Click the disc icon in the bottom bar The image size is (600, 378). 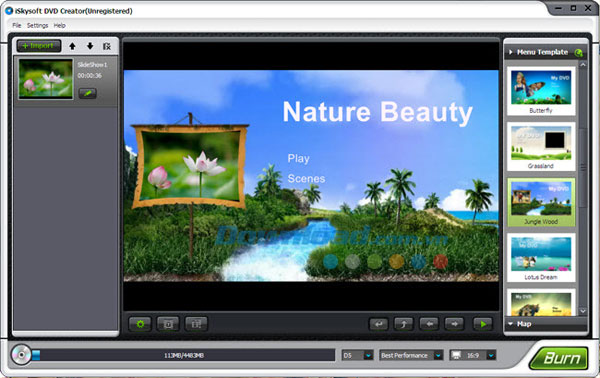click(x=21, y=355)
